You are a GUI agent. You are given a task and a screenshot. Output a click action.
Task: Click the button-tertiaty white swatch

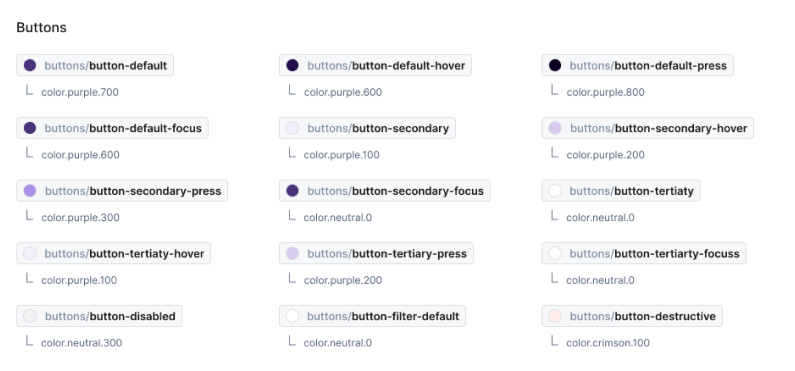555,191
